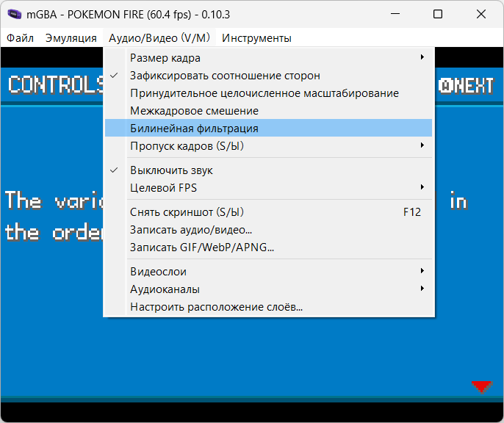Screen dimensions: 504x423
Task: Open Записать GIF/WebP/APNG... dialog
Action: pyautogui.click(x=268, y=247)
